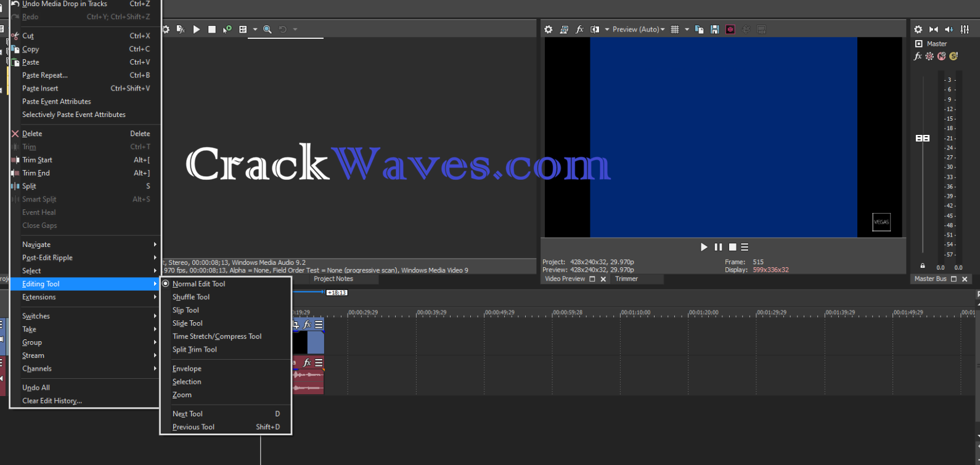Screen dimensions: 980x465
Task: Open the audio clip hamburger menu
Action: pos(319,363)
